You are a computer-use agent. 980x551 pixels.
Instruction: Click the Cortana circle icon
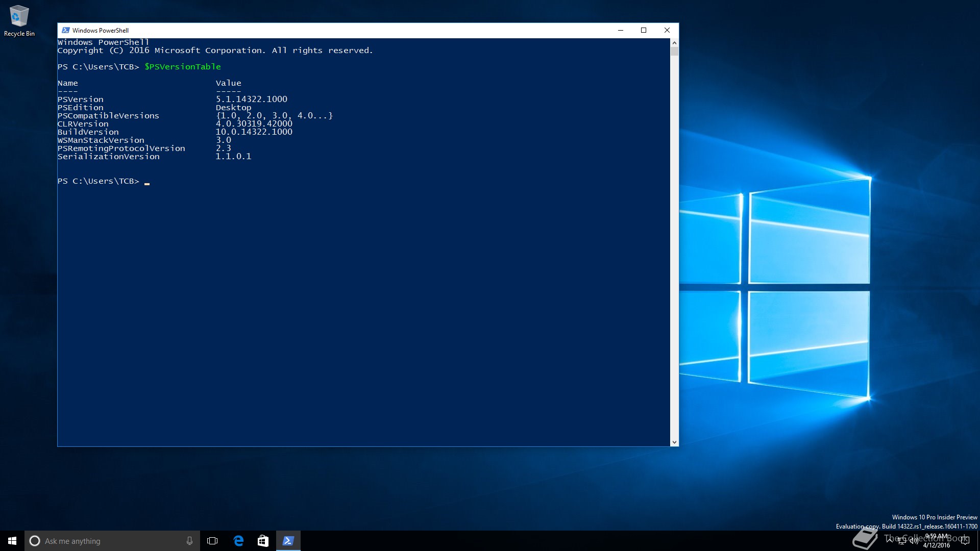pos(35,541)
